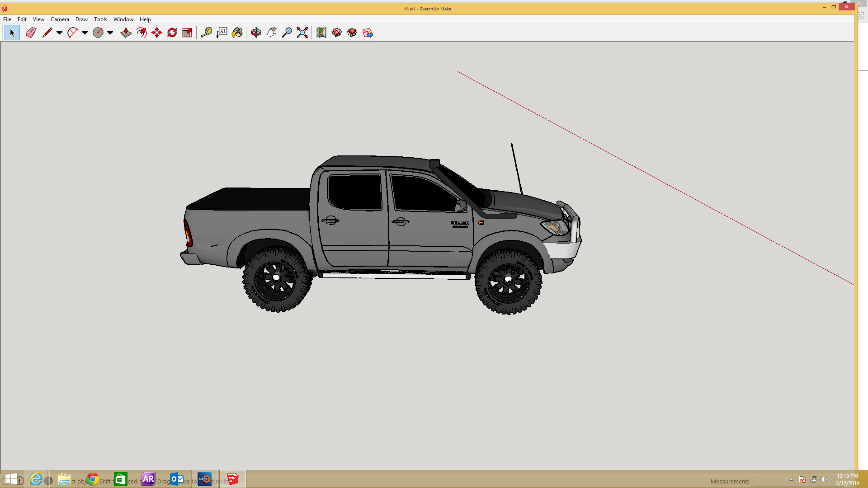Open the File menu
The height and width of the screenshot is (488, 868).
[x=7, y=19]
